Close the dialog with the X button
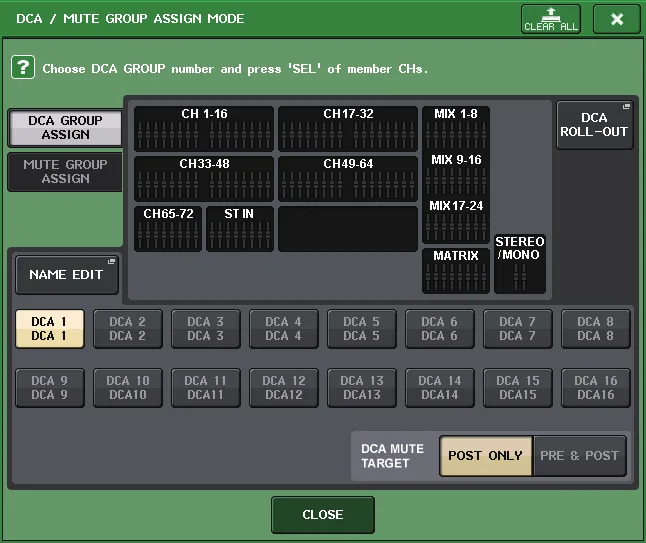 click(616, 19)
